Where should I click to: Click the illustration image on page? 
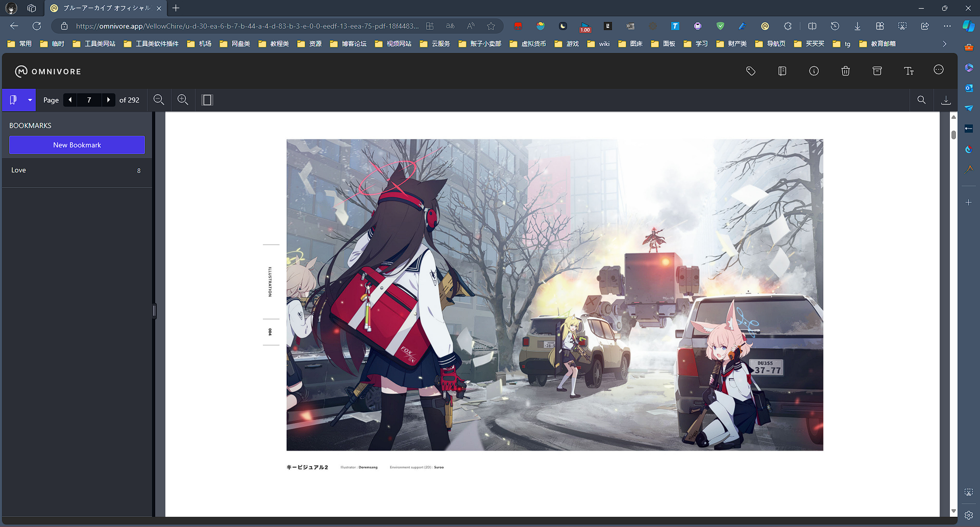pos(555,295)
